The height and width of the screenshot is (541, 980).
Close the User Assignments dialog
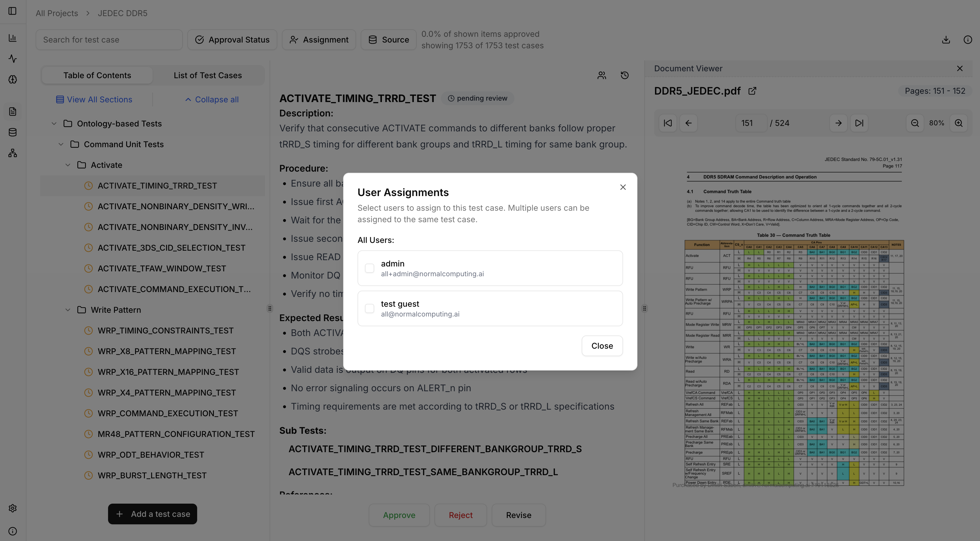point(602,346)
